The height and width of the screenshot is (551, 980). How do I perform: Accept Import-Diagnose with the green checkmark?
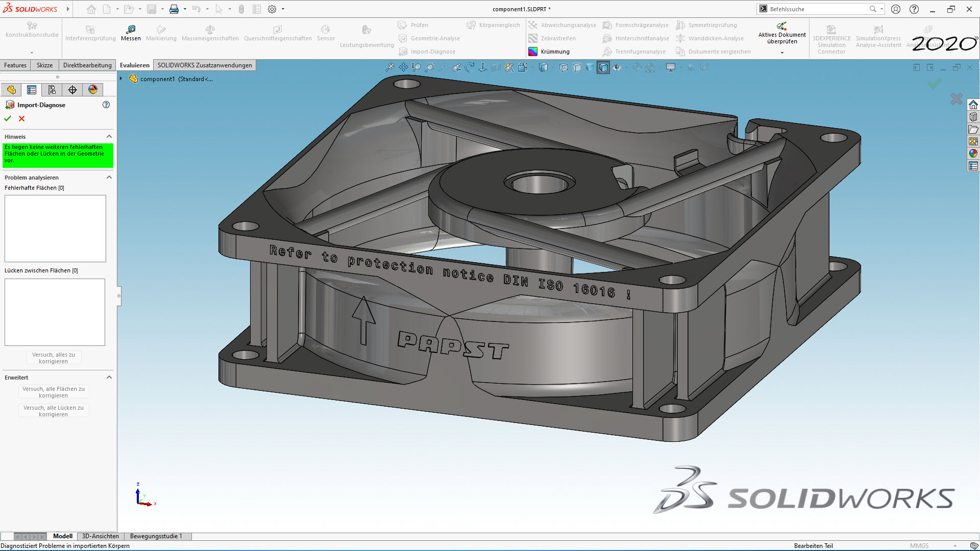[8, 118]
